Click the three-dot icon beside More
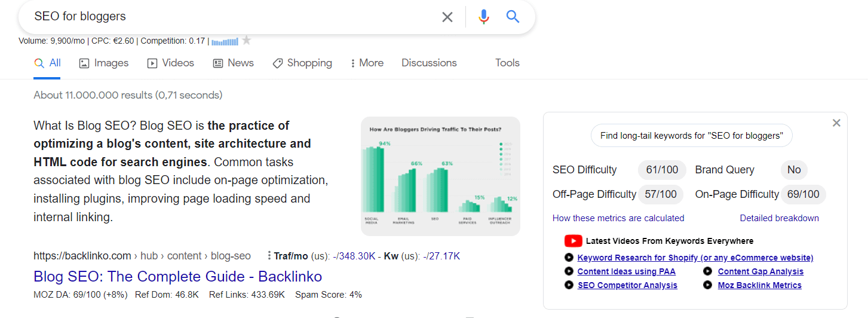 tap(353, 63)
